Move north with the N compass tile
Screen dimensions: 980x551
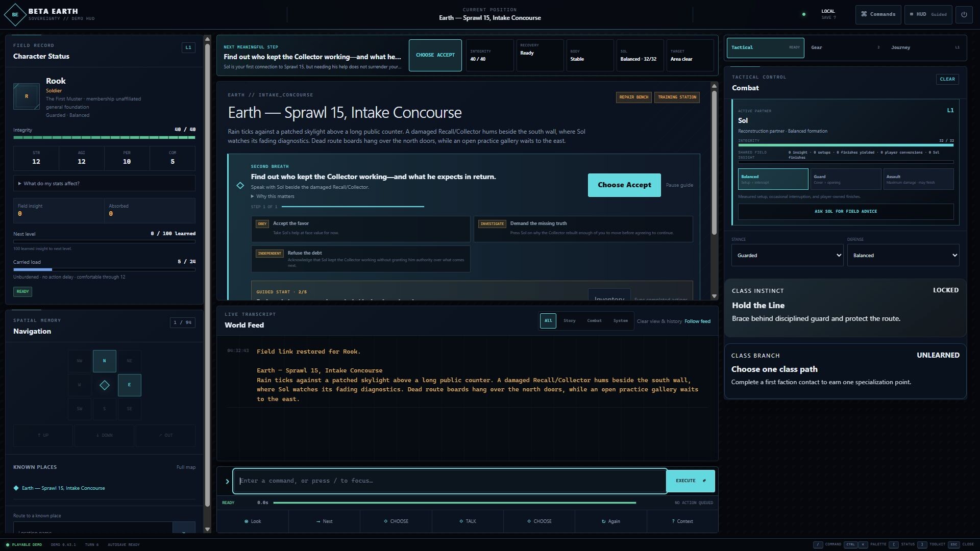tap(104, 361)
